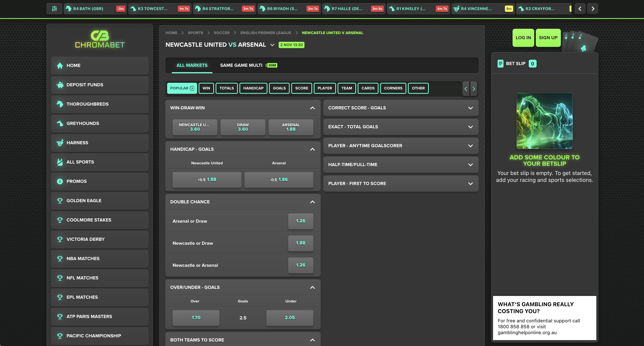The height and width of the screenshot is (346, 644).
Task: Click the Harness racing icon
Action: tap(60, 143)
